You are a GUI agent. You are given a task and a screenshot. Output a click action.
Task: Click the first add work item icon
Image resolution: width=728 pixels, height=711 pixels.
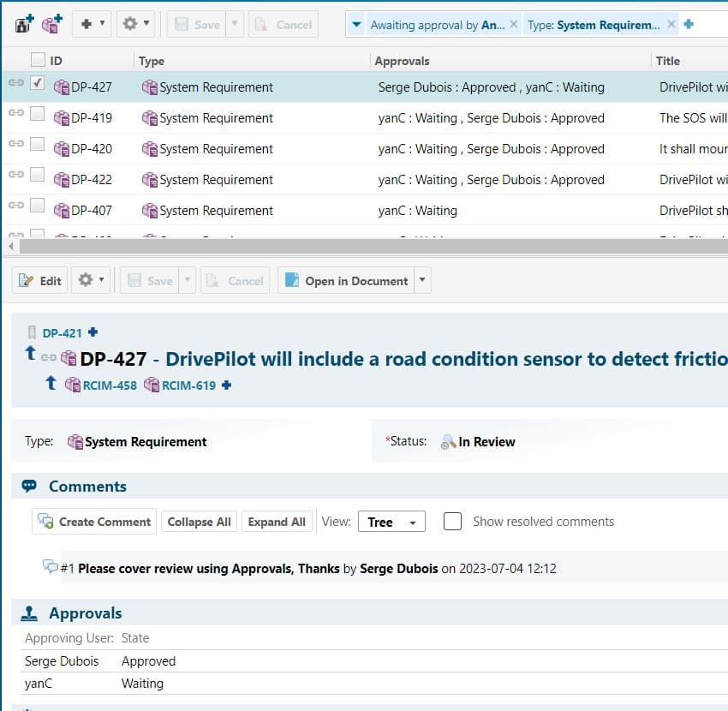(x=25, y=24)
